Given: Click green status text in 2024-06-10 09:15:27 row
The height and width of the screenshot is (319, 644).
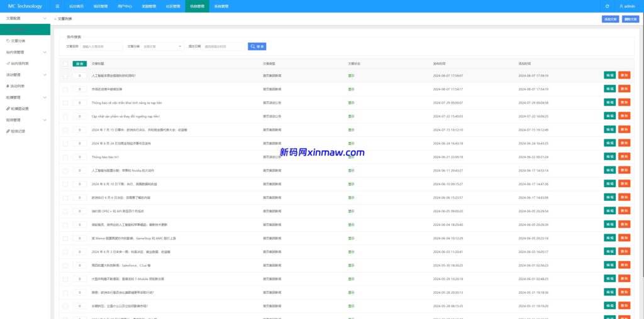Looking at the screenshot, I should coord(351,184).
